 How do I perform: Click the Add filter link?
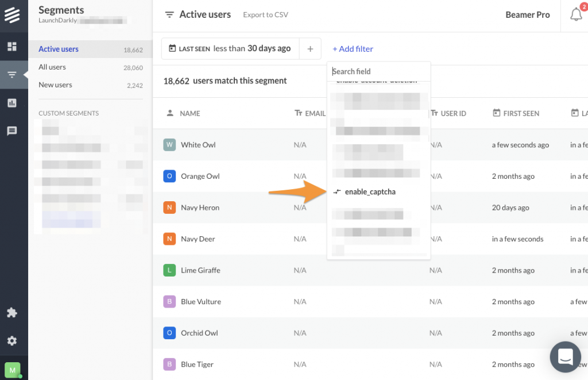353,48
